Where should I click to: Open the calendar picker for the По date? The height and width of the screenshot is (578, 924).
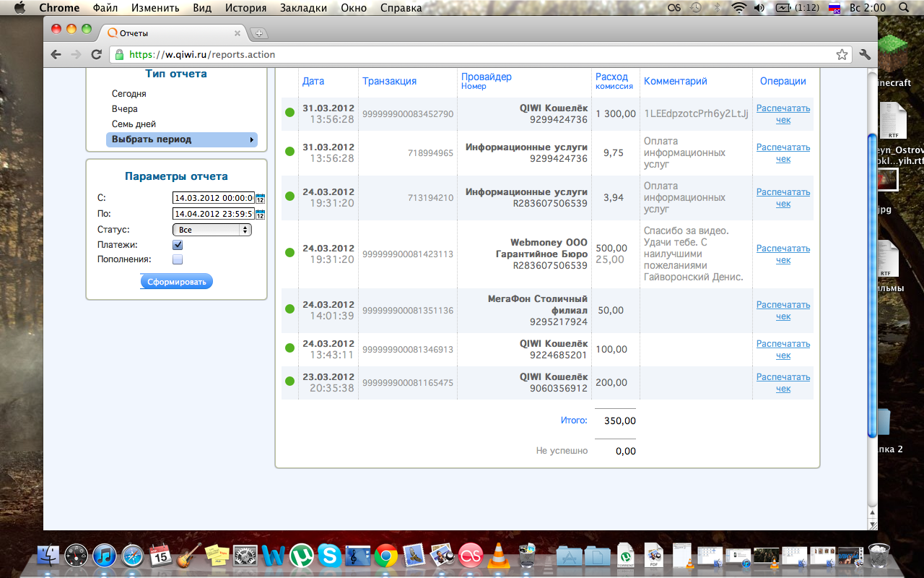261,214
